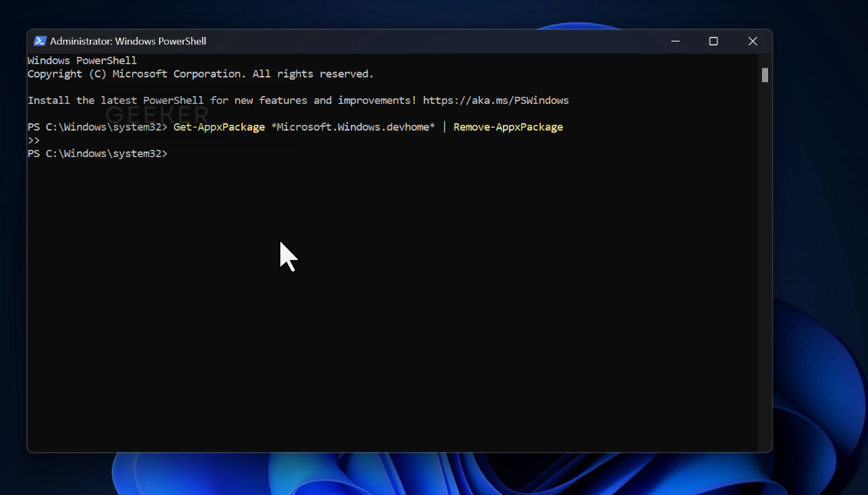Maximize the PowerShell window
This screenshot has height=495, width=868.
pyautogui.click(x=714, y=41)
